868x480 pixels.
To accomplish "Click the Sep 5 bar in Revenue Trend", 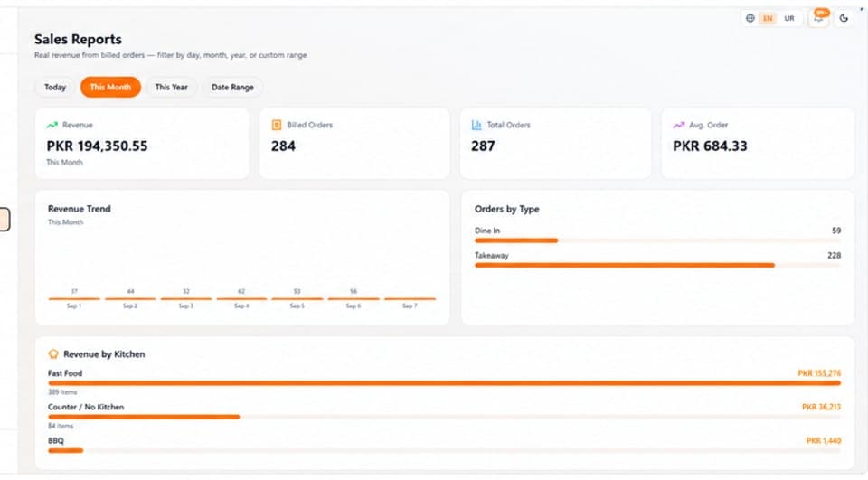I will (297, 299).
